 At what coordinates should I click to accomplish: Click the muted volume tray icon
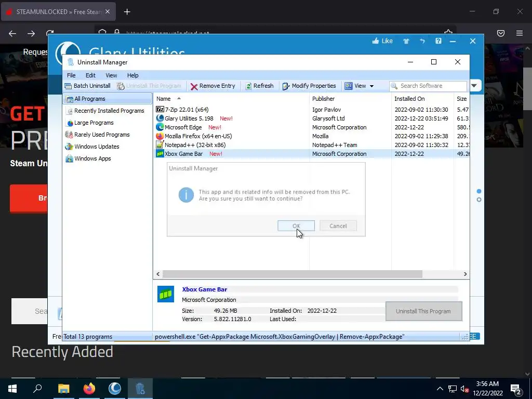(464, 389)
